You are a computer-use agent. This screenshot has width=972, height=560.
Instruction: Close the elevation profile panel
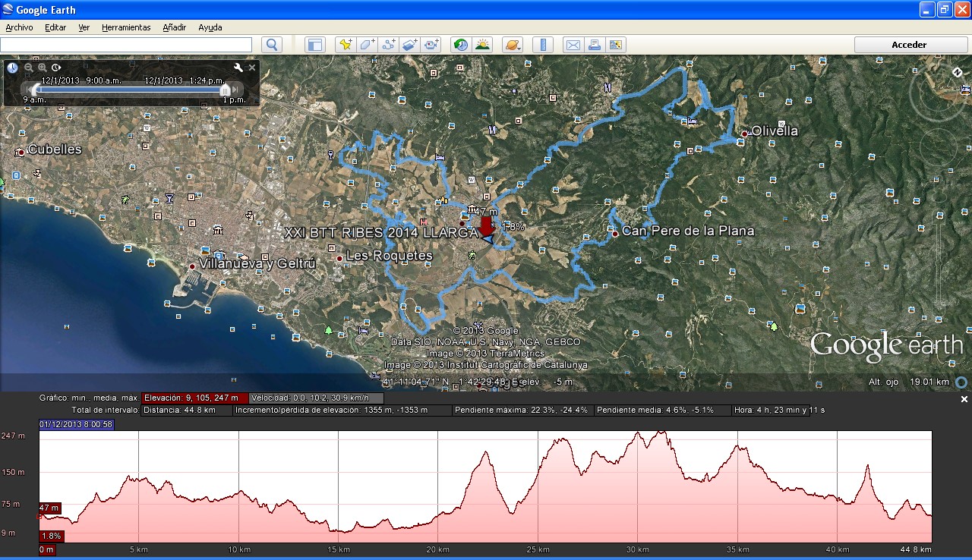pos(964,399)
